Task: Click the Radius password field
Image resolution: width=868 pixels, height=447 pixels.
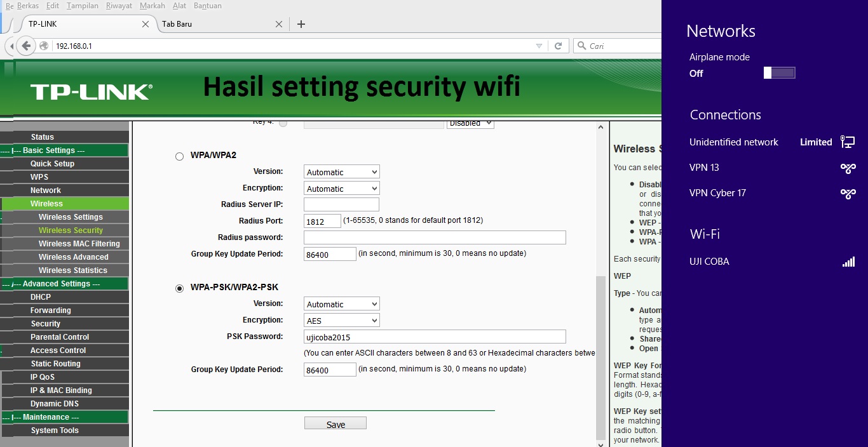Action: pos(435,237)
